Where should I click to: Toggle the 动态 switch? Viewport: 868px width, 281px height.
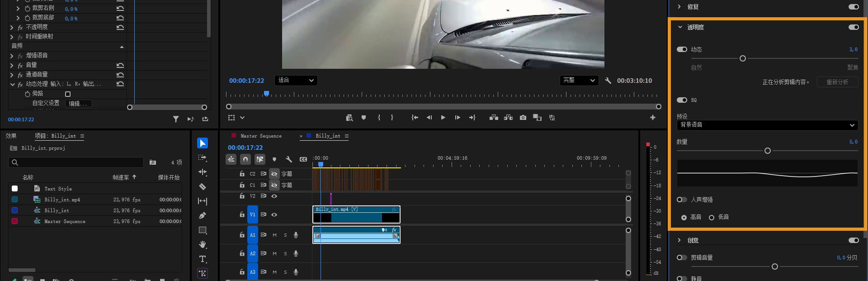[682, 49]
